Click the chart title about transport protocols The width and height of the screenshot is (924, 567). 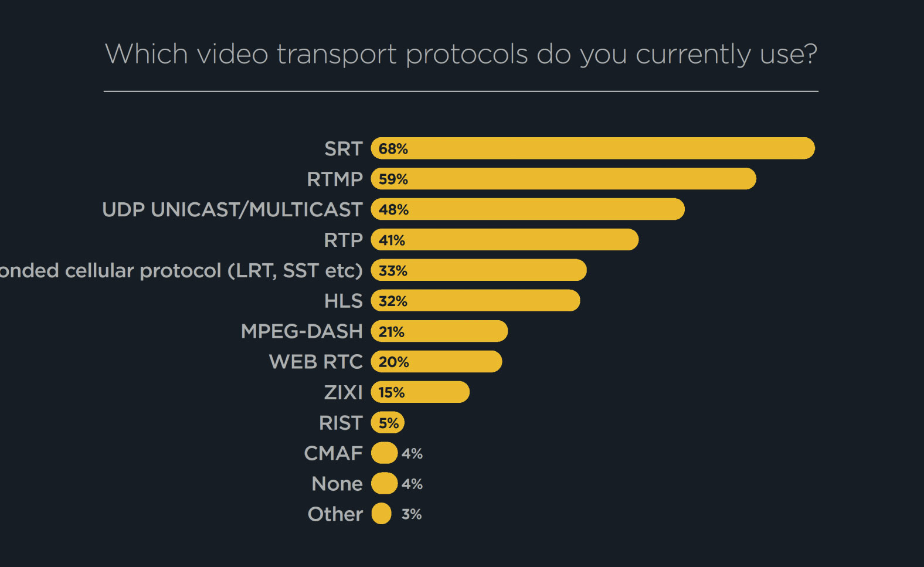[x=461, y=54]
